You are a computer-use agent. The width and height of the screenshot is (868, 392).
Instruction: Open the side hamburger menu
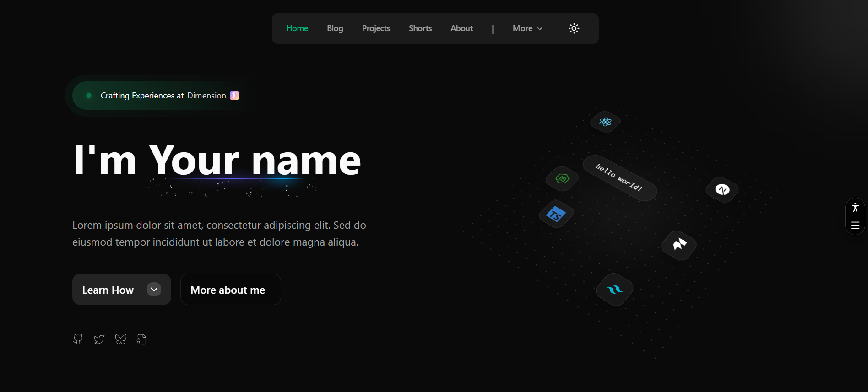tap(855, 225)
